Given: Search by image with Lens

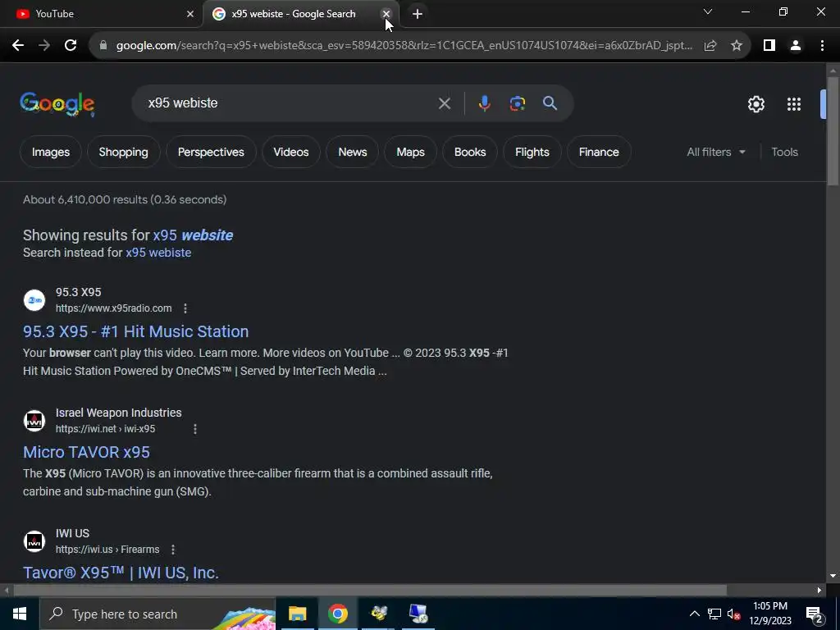Looking at the screenshot, I should (518, 103).
